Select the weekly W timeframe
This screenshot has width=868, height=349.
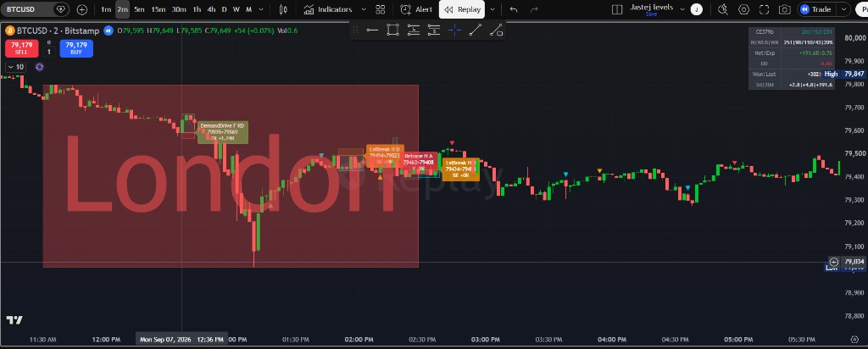(x=236, y=9)
